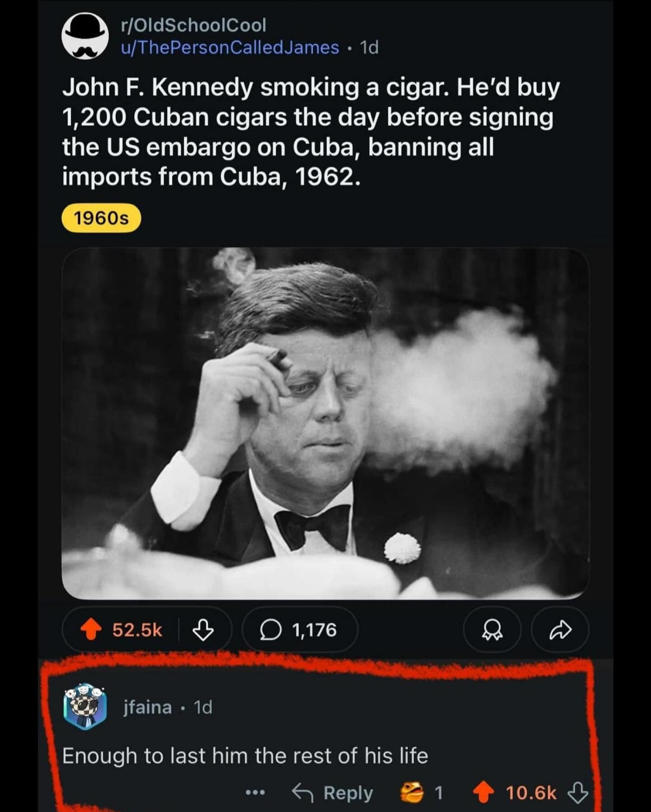651x812 pixels.
Task: Tap the comment's award emoji icon
Action: click(412, 793)
